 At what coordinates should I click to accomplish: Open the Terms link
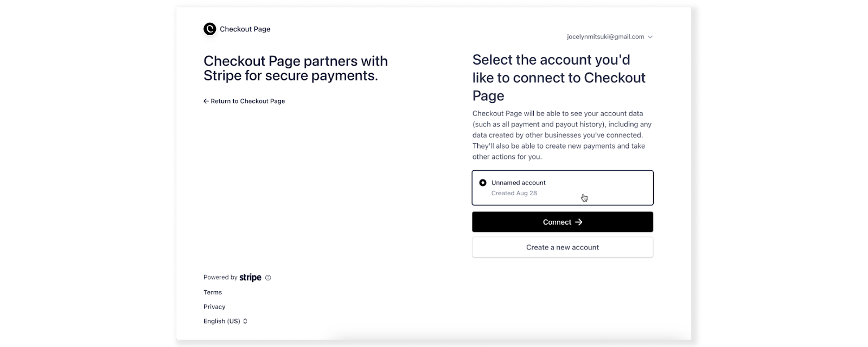[x=213, y=293]
